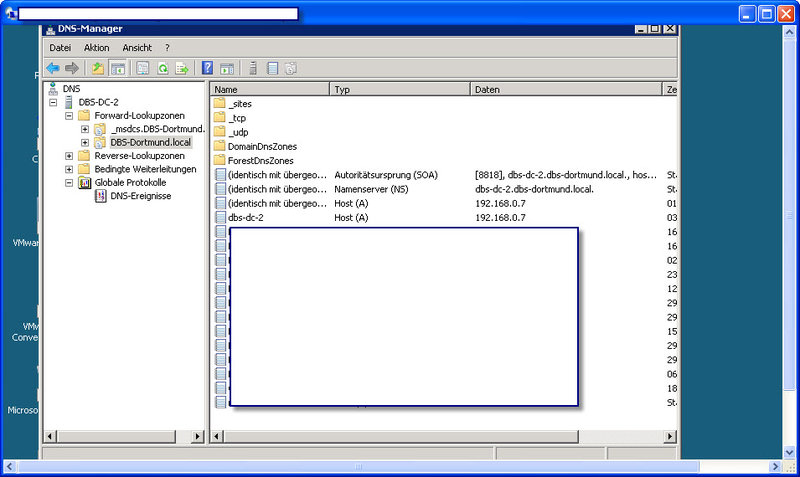
Task: Toggle the console tree show/hide toolbar icon
Action: point(118,68)
